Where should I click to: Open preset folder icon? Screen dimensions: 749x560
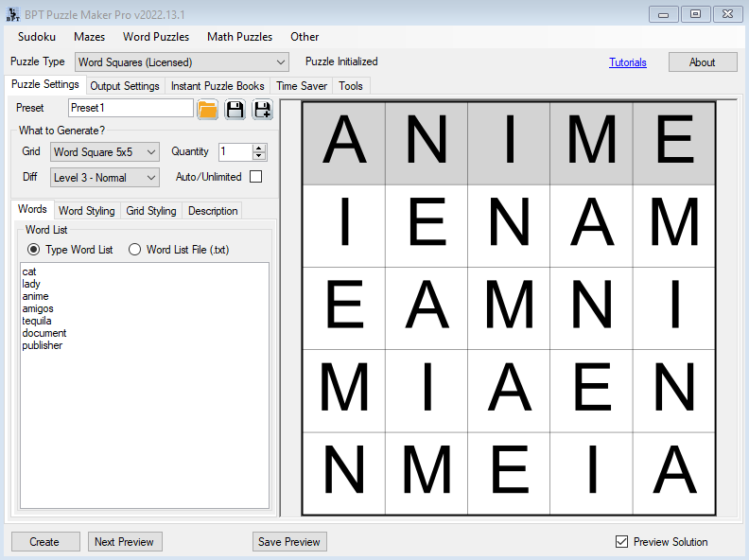pyautogui.click(x=208, y=109)
